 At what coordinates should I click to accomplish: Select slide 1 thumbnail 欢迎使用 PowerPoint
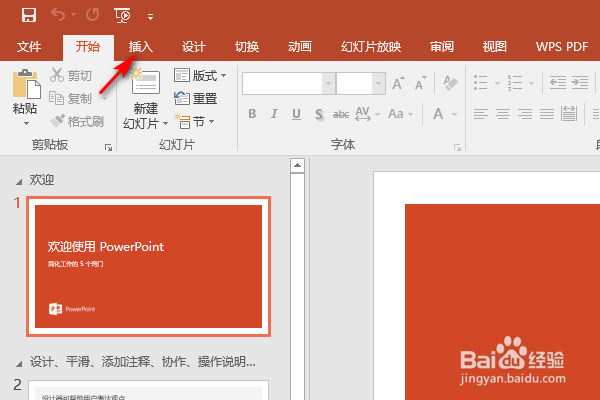coord(148,267)
